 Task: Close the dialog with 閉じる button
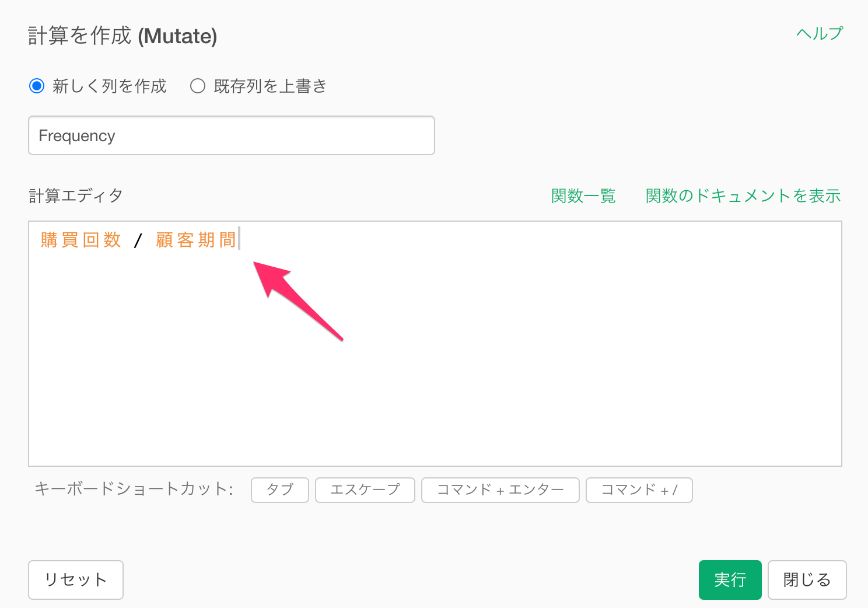click(807, 580)
